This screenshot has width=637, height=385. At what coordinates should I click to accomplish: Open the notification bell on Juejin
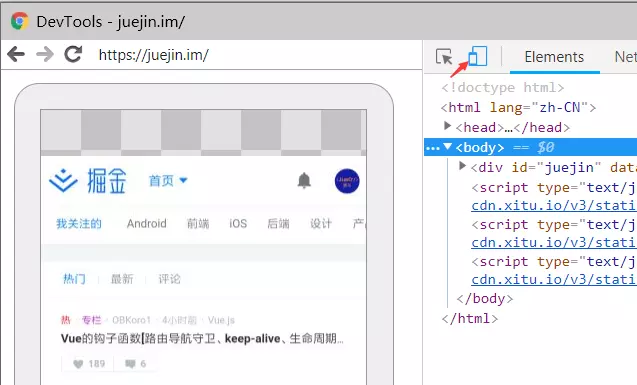[304, 180]
